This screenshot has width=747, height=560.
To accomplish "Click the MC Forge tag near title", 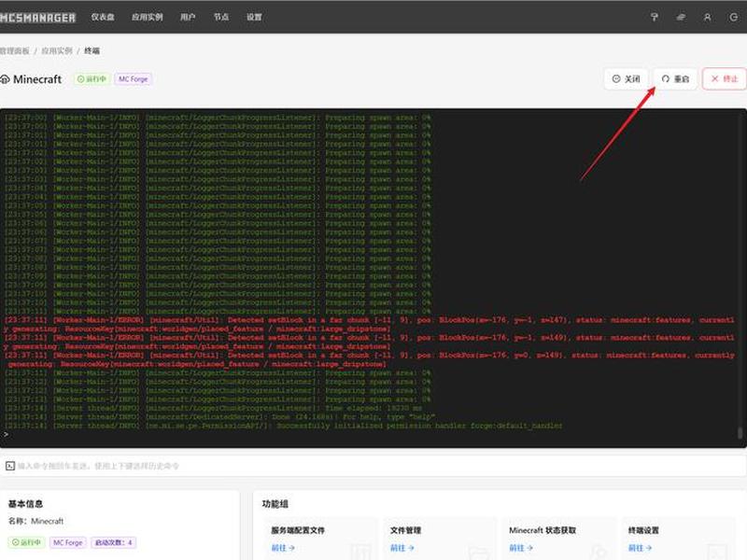I will [133, 79].
